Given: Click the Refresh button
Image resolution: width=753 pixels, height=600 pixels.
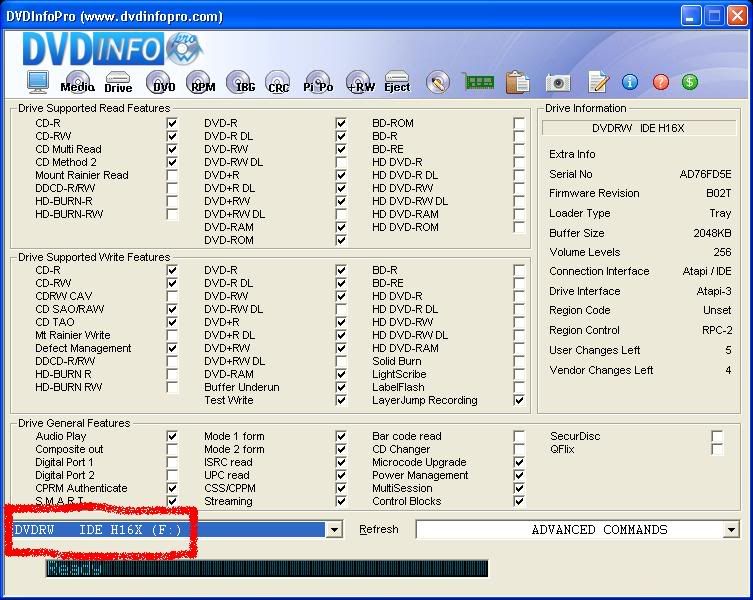Looking at the screenshot, I should click(x=379, y=529).
